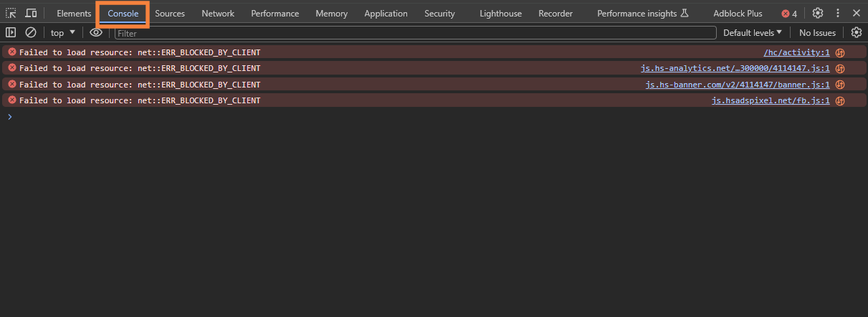Switch to the Network tab
Image resolution: width=868 pixels, height=317 pixels.
click(x=218, y=14)
